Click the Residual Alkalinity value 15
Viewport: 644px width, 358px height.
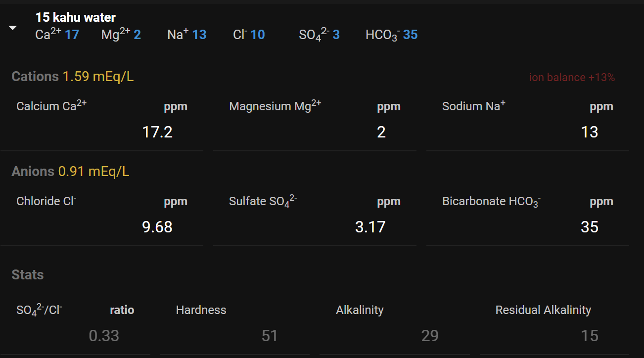click(x=589, y=336)
